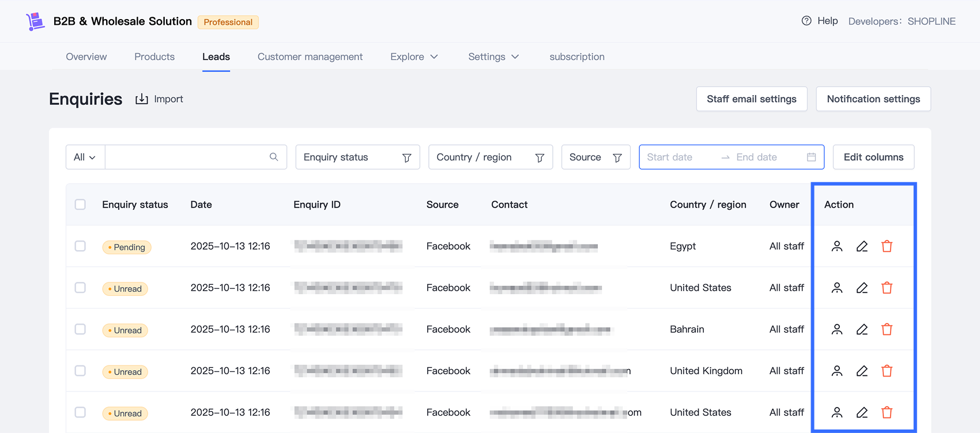Select the checkbox for the Bahrain enquiry row
Image resolution: width=980 pixels, height=433 pixels.
(80, 329)
